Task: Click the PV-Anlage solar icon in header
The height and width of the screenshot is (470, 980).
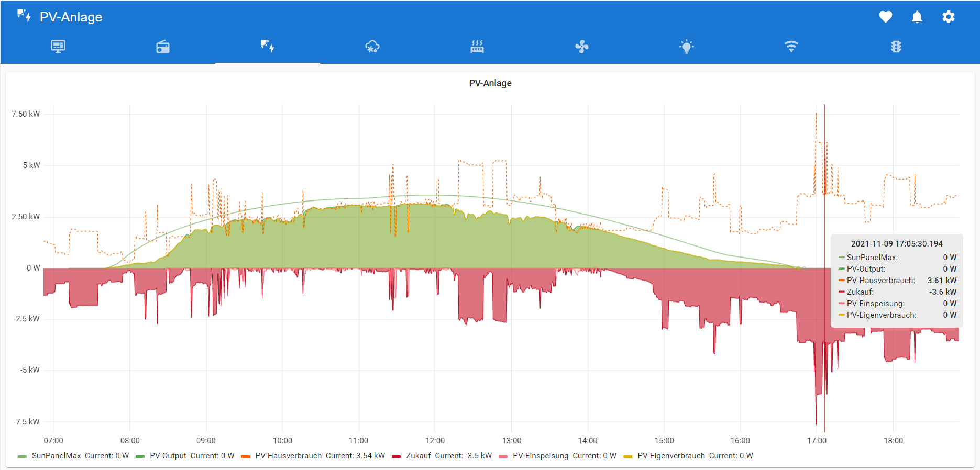Action: click(x=24, y=16)
